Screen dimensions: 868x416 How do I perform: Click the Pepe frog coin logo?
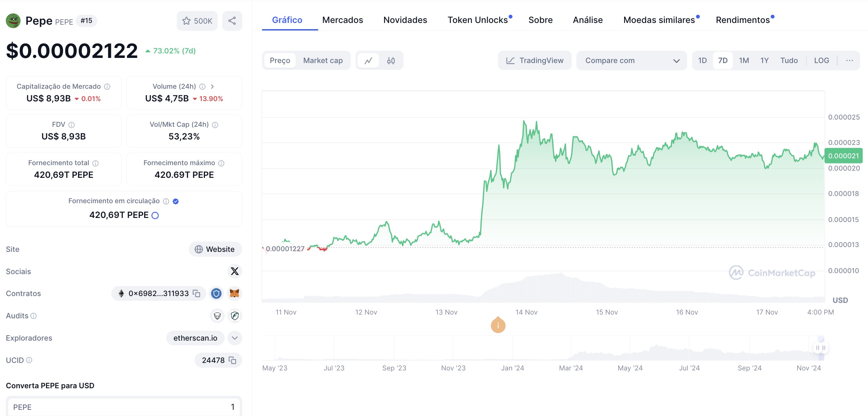[x=13, y=21]
